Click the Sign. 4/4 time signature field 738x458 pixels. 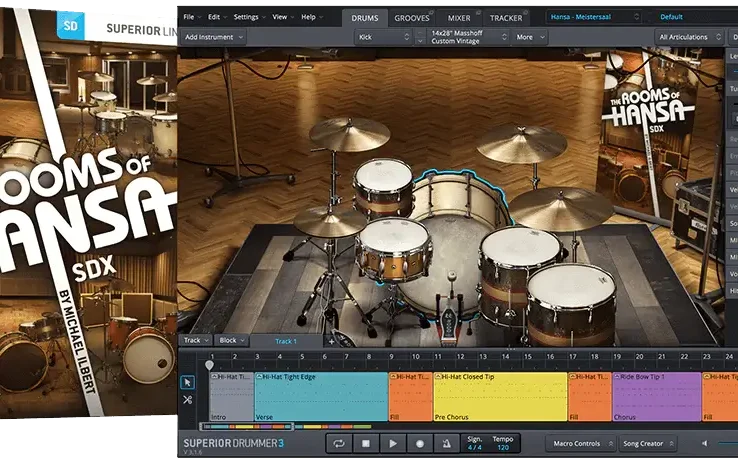pyautogui.click(x=474, y=443)
